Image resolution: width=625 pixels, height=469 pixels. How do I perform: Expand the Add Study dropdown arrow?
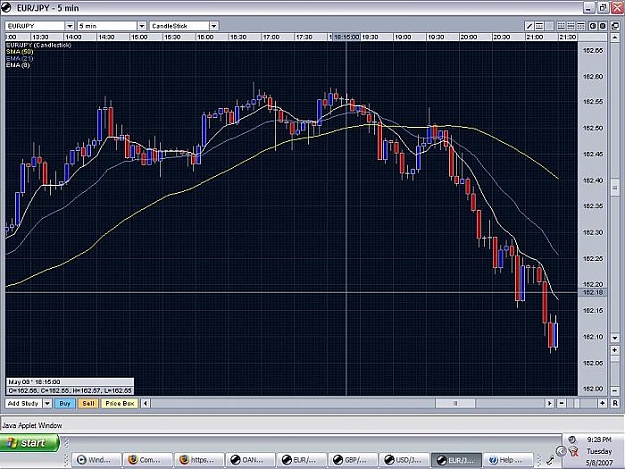(x=47, y=403)
